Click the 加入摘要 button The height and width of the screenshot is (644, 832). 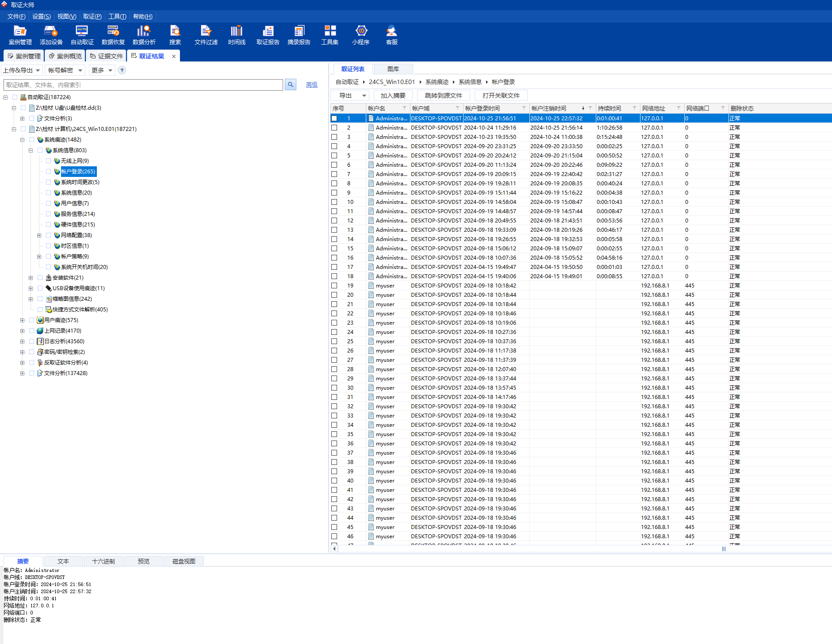(x=393, y=96)
